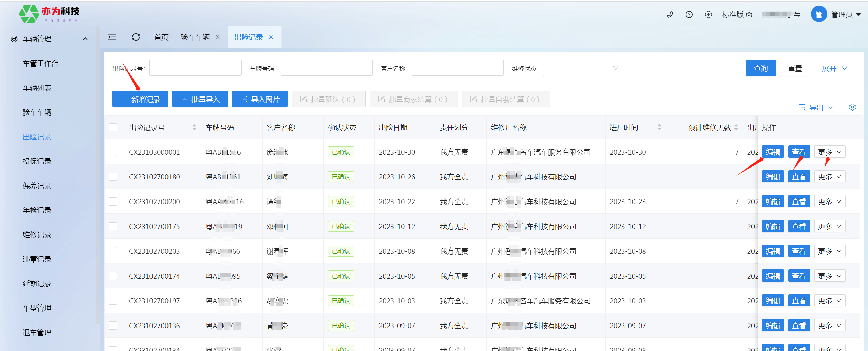
Task: Open the help question mark icon
Action: 689,15
